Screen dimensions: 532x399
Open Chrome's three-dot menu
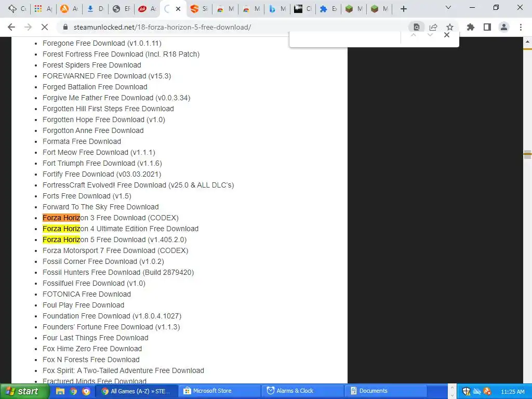click(521, 27)
